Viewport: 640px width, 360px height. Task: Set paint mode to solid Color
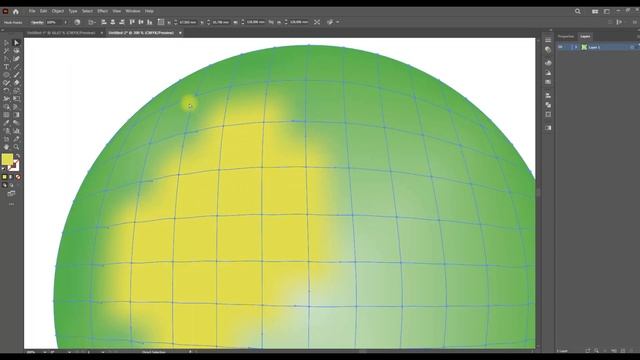click(x=4, y=177)
